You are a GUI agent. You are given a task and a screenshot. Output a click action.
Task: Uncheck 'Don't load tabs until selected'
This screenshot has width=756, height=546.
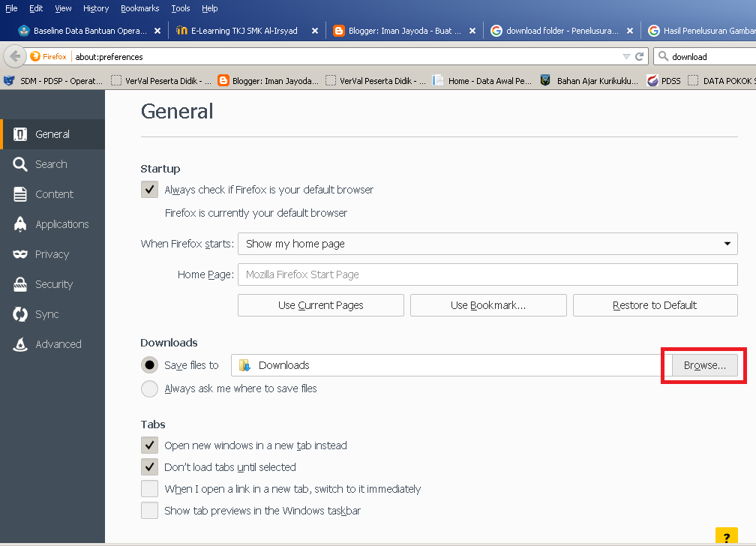point(149,466)
